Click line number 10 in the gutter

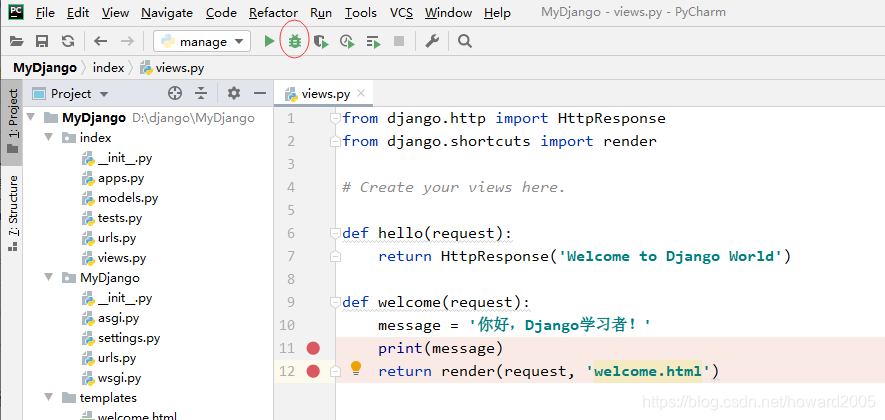tap(287, 325)
